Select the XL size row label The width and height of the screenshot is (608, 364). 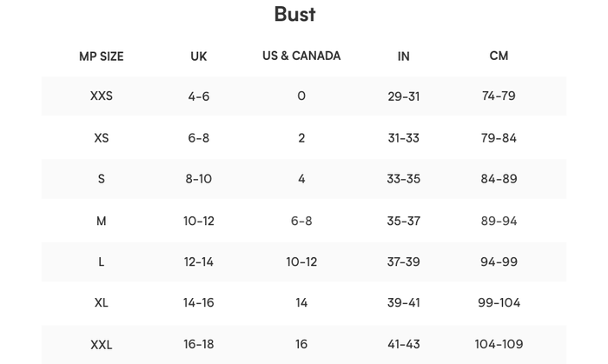click(101, 303)
